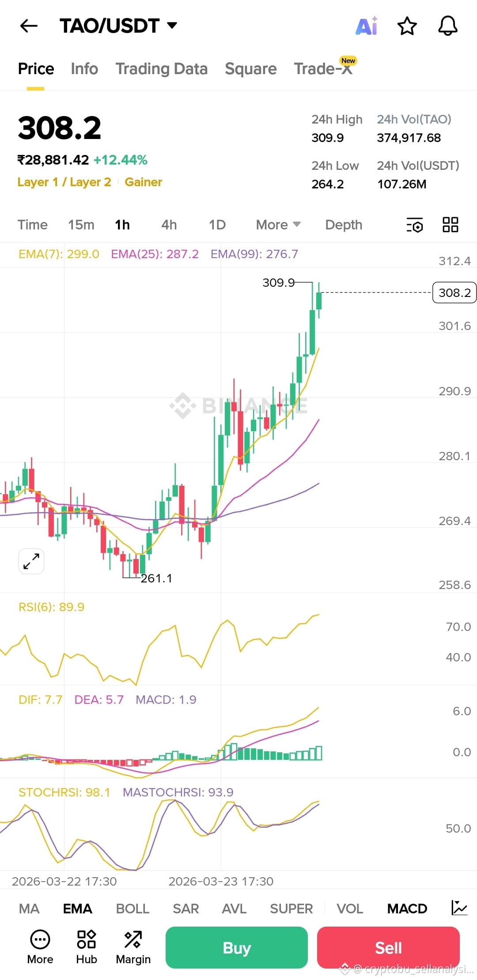Select the 1h interval

122,225
